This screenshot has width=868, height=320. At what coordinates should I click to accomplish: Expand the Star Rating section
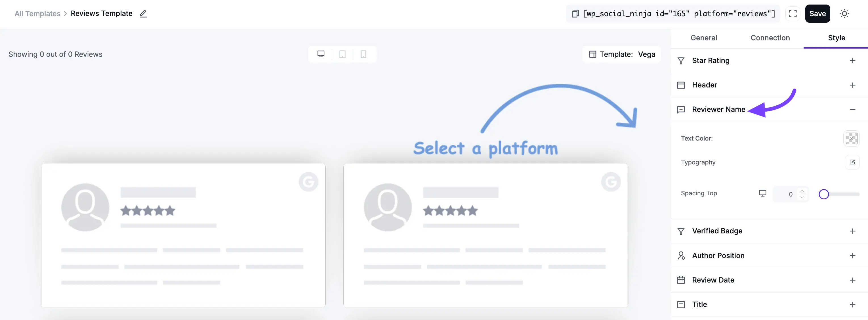coord(853,60)
